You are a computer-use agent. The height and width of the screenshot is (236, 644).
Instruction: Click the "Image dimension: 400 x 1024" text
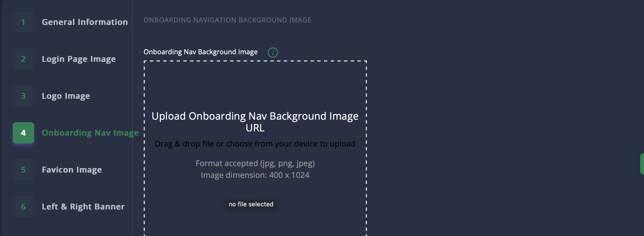tap(255, 175)
